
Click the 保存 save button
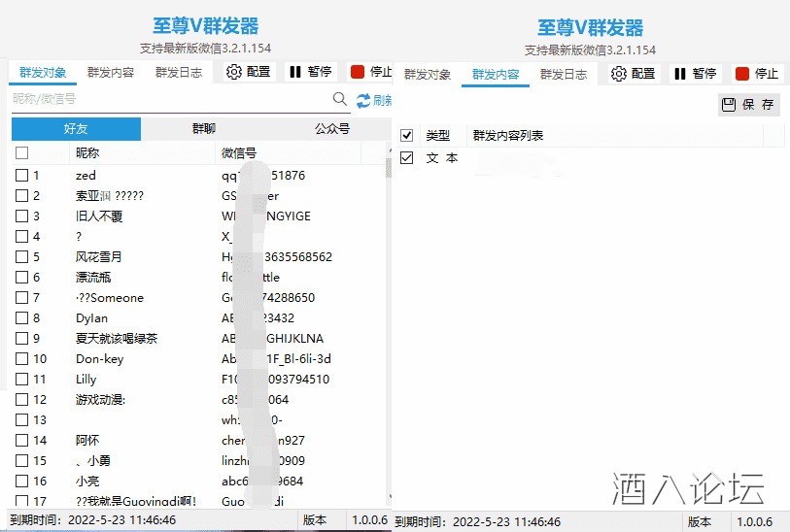pos(748,105)
